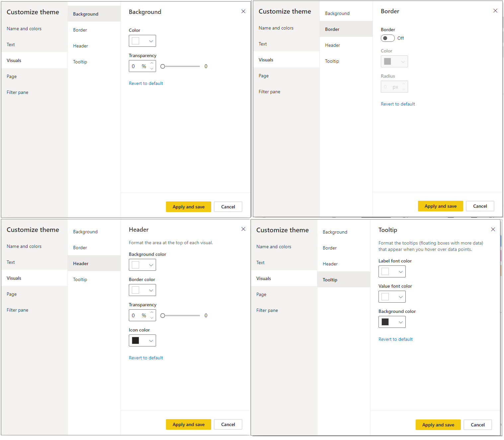Click the dark Tooltip Background color swatch

(x=385, y=322)
